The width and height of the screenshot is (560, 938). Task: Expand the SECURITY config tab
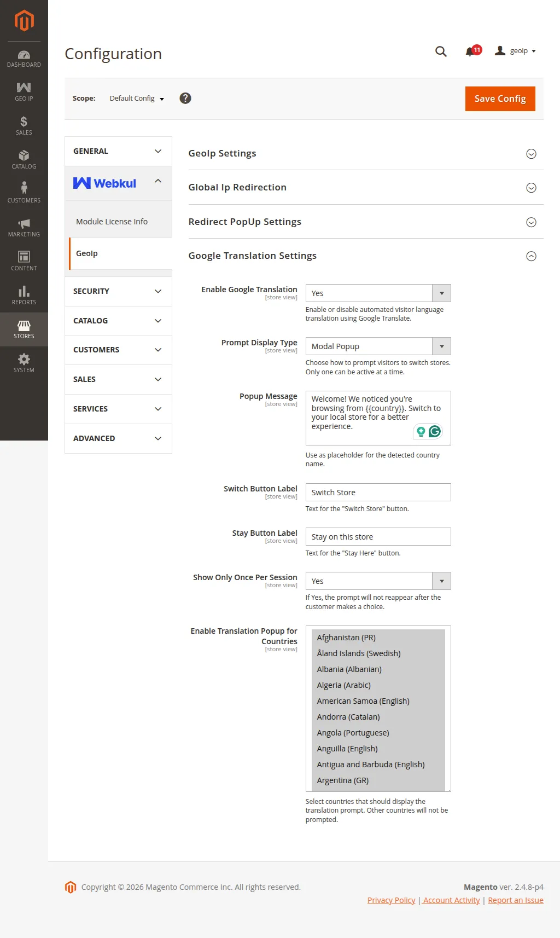pos(118,291)
